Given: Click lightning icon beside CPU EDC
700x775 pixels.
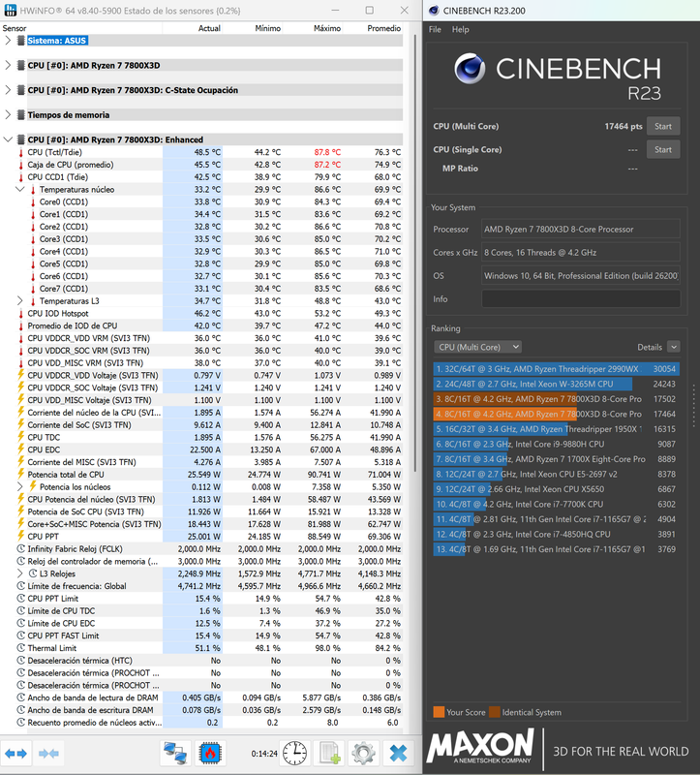Looking at the screenshot, I should point(20,449).
